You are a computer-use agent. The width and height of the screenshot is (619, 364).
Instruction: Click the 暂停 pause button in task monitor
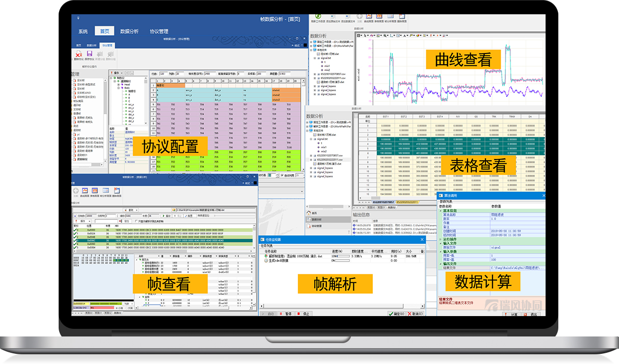click(x=286, y=314)
